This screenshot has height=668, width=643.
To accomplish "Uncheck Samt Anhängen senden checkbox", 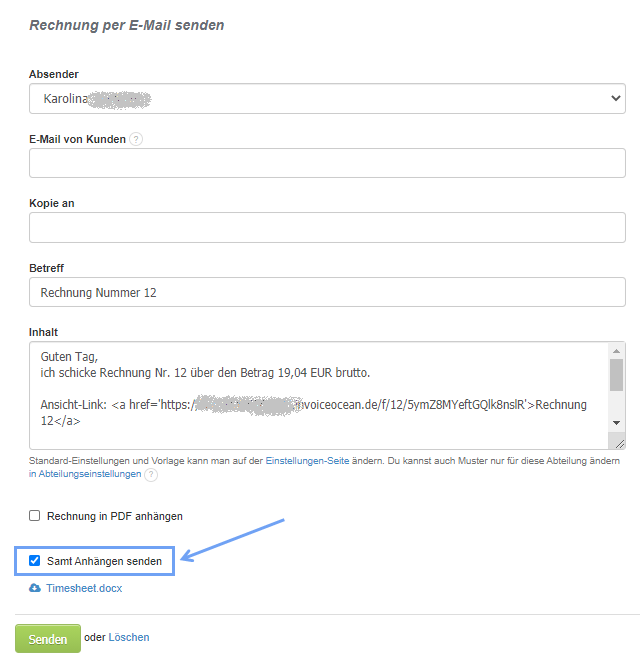I will point(35,561).
